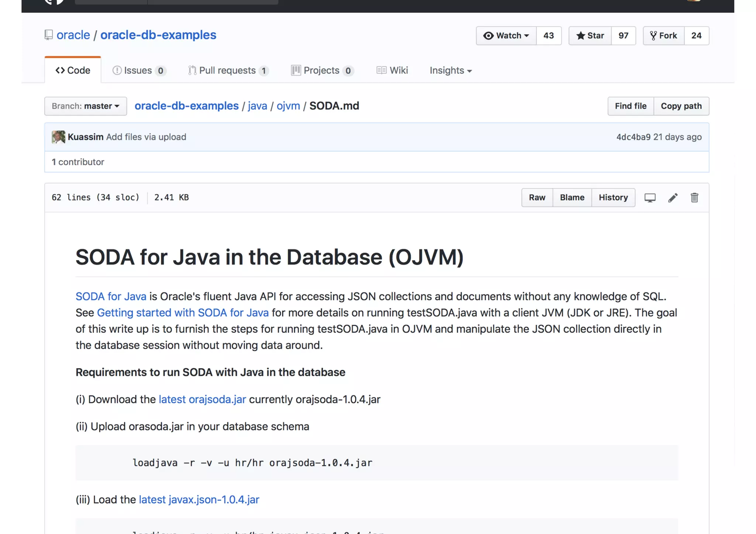Click Kuassim's avatar thumbnail
The height and width of the screenshot is (534, 756).
pyautogui.click(x=58, y=137)
